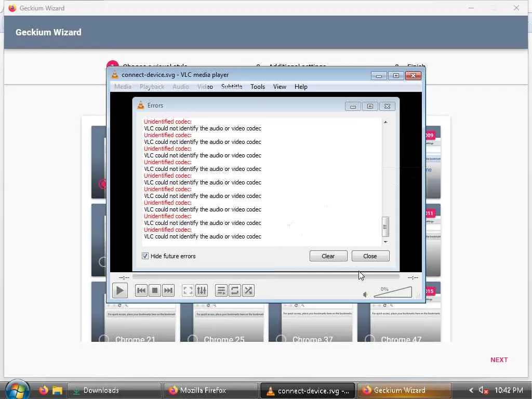This screenshot has width=532, height=399.
Task: Open the Subtitle menu in VLC
Action: click(232, 87)
